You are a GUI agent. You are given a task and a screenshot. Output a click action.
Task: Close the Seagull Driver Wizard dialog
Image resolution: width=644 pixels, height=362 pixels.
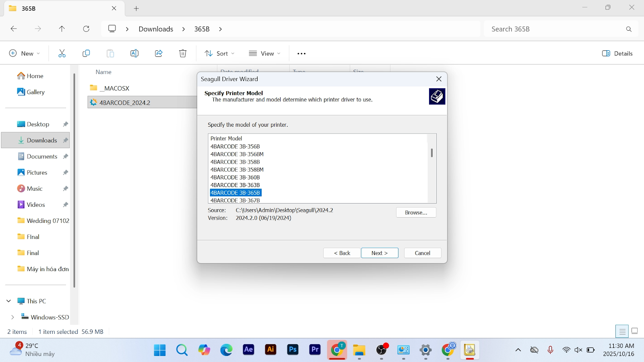pyautogui.click(x=439, y=79)
